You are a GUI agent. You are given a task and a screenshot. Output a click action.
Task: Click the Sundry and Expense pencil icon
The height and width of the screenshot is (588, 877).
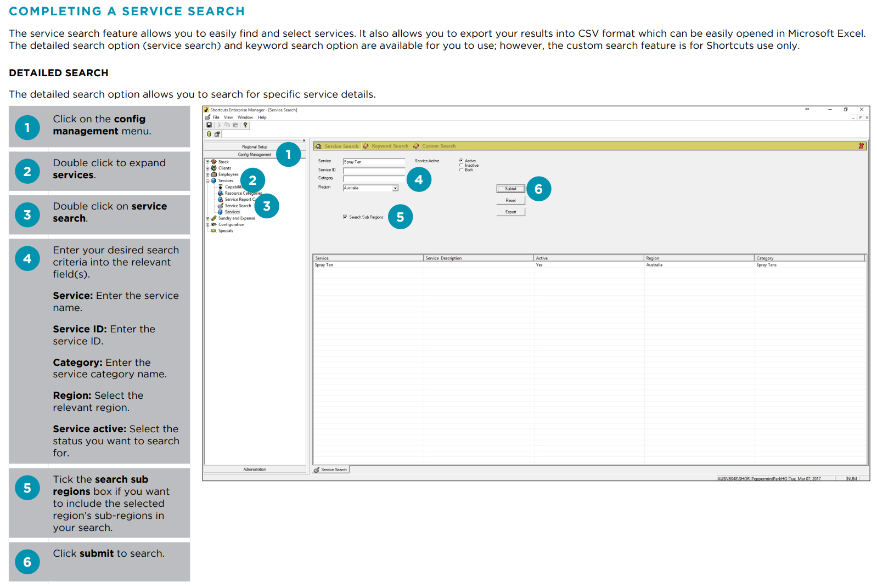click(214, 218)
